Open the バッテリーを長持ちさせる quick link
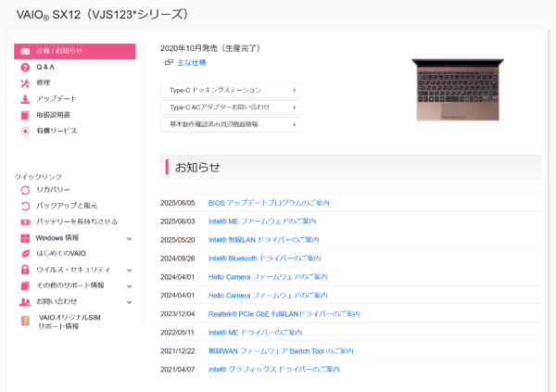Image resolution: width=556 pixels, height=392 pixels. coord(77,221)
